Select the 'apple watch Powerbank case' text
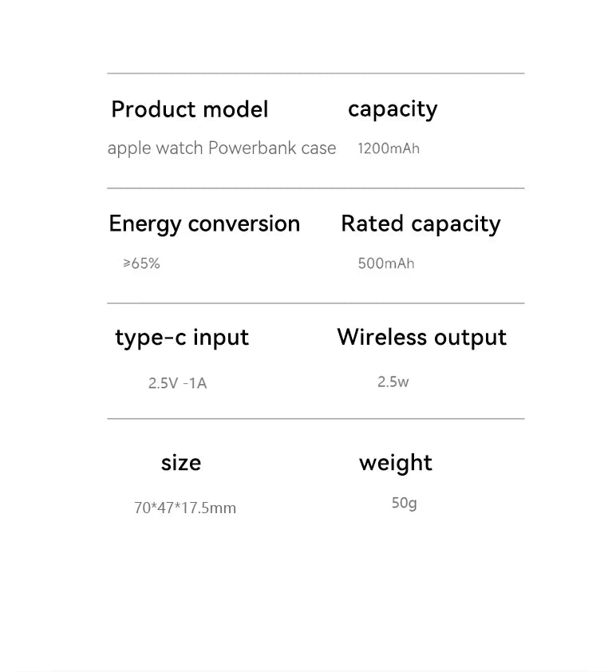616x672 pixels. pyautogui.click(x=221, y=148)
